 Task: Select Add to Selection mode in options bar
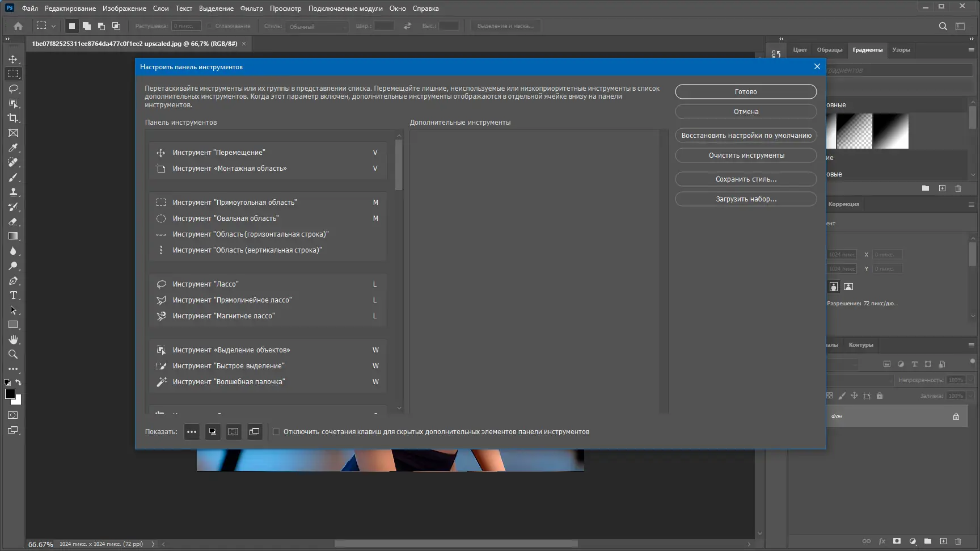coord(86,26)
